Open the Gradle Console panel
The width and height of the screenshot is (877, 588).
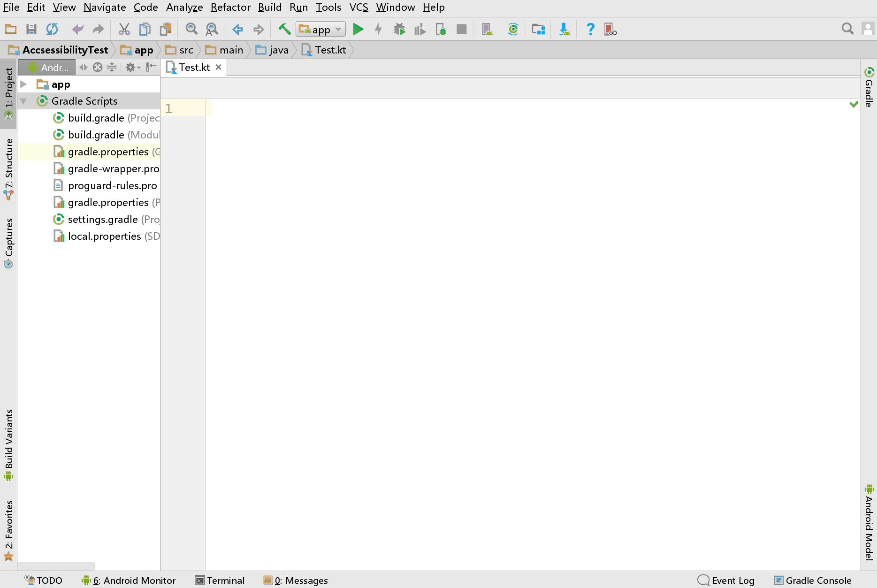(813, 580)
